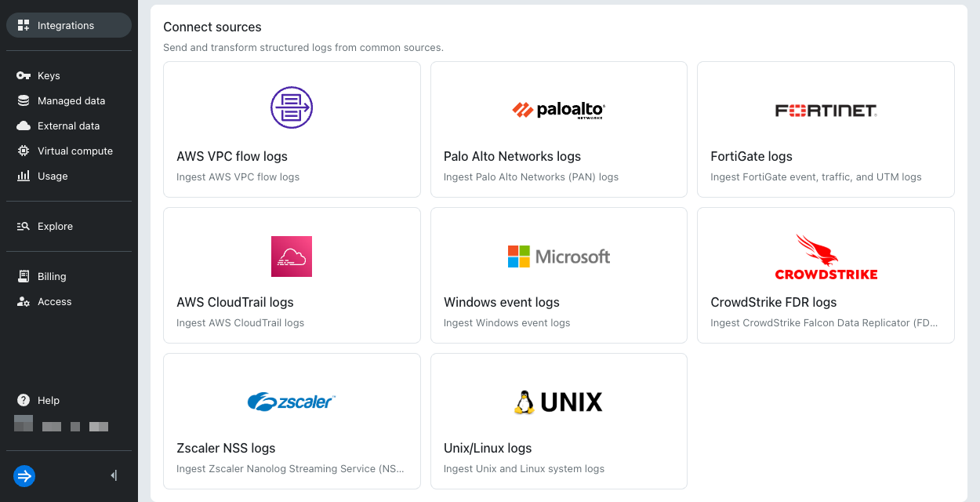This screenshot has width=980, height=502.
Task: Open External data section
Action: click(69, 125)
